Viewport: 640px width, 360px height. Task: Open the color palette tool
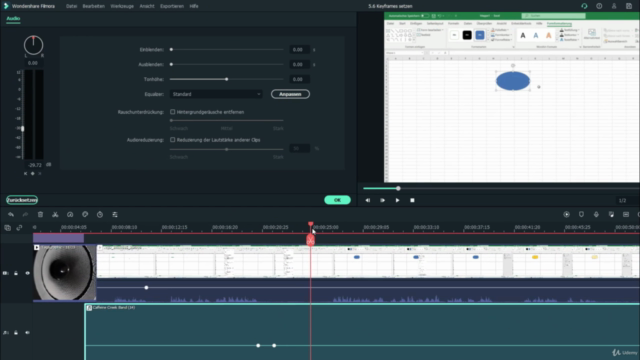point(85,214)
